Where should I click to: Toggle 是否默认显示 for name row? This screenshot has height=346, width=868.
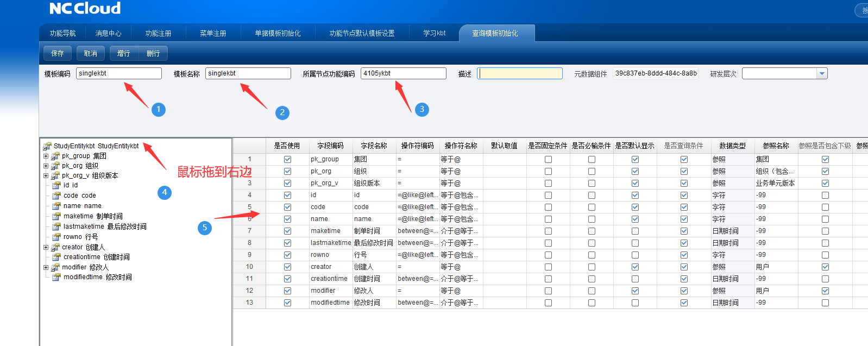click(635, 219)
